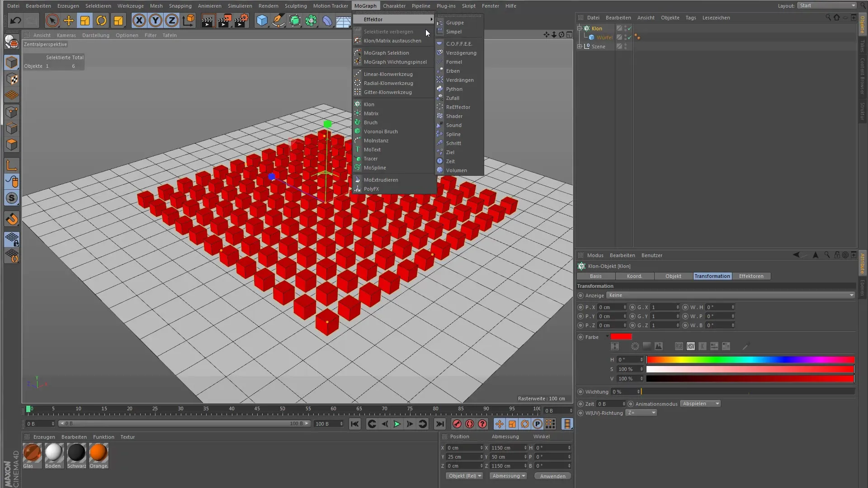
Task: Play the animation forward
Action: (x=397, y=424)
